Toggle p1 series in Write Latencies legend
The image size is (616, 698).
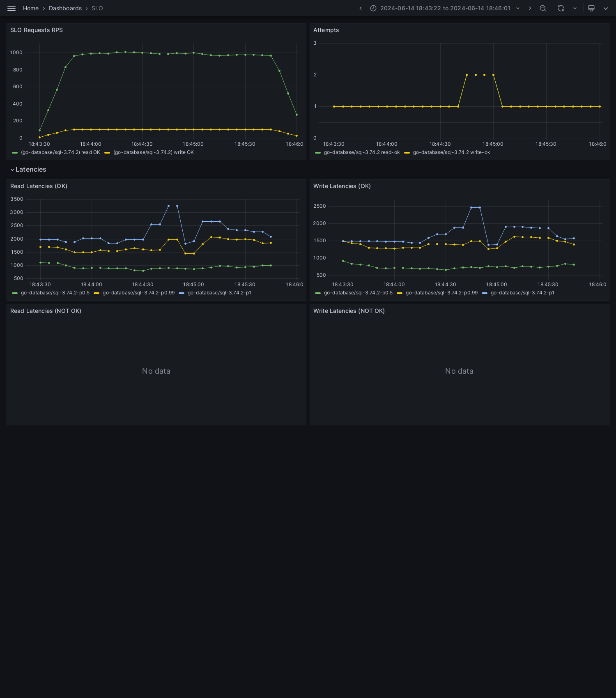click(x=522, y=293)
